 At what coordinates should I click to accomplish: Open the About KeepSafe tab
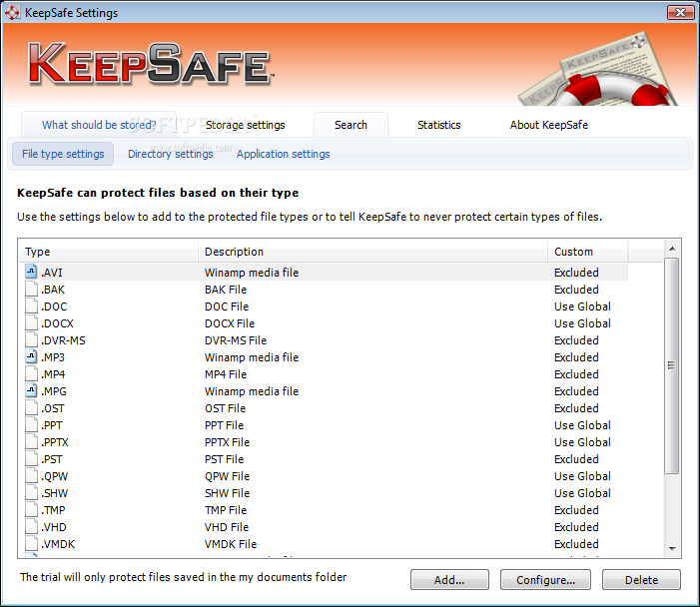(x=549, y=125)
